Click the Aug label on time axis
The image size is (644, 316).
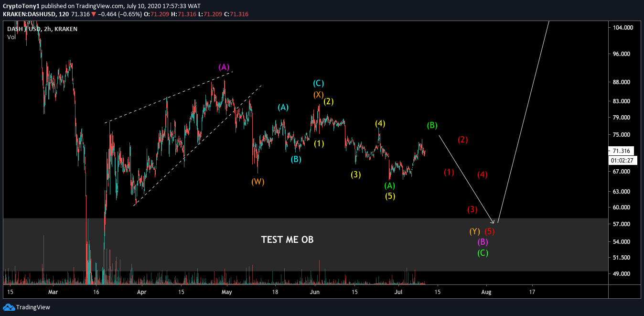coord(486,291)
